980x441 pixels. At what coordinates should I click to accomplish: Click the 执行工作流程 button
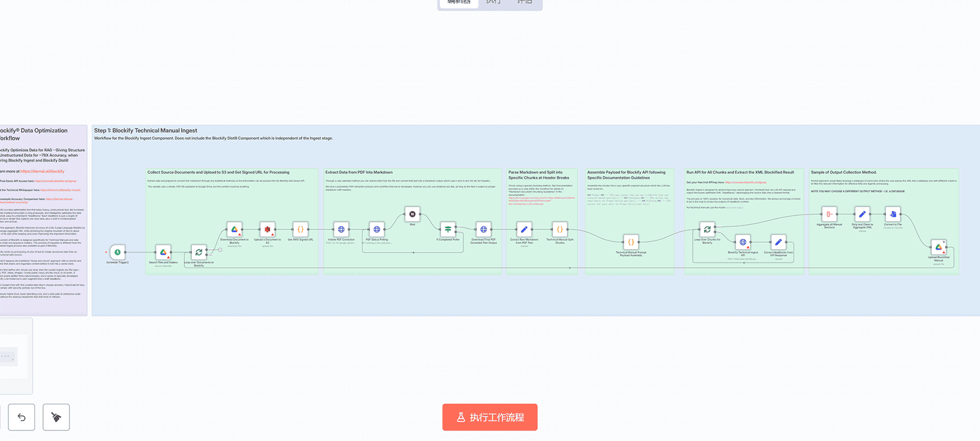489,417
